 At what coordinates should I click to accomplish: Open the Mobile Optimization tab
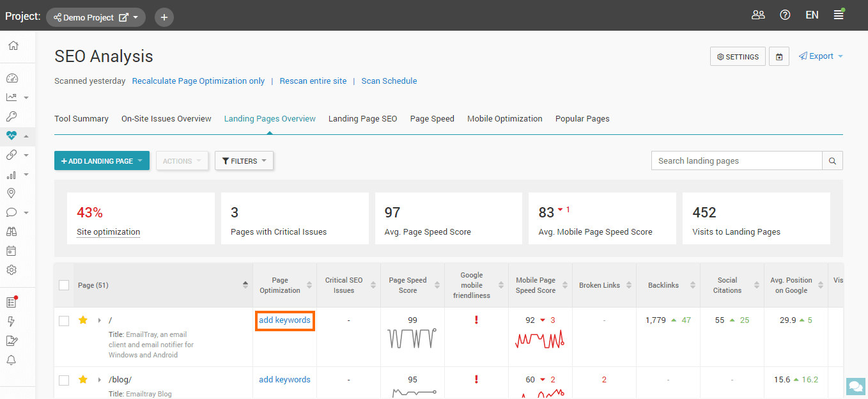pos(504,119)
